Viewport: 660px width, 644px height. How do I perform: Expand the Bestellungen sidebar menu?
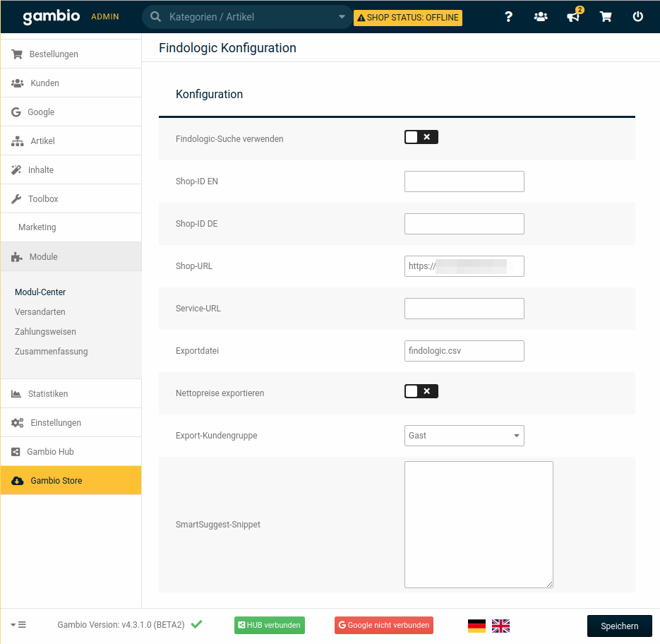pyautogui.click(x=54, y=54)
